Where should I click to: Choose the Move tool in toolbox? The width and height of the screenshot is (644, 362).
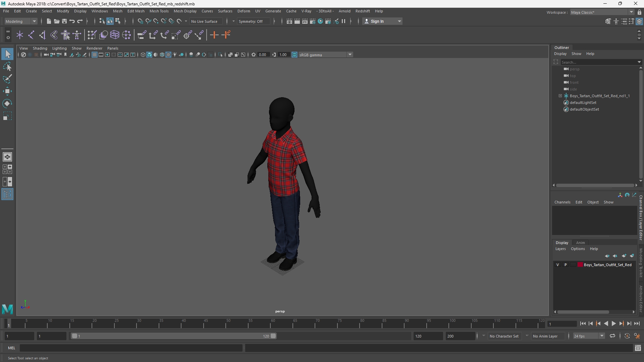[x=7, y=91]
